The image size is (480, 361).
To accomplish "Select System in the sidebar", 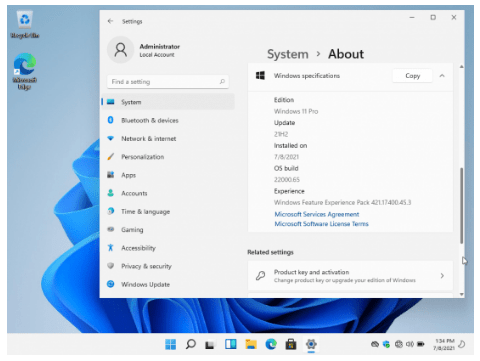I will tap(168, 102).
